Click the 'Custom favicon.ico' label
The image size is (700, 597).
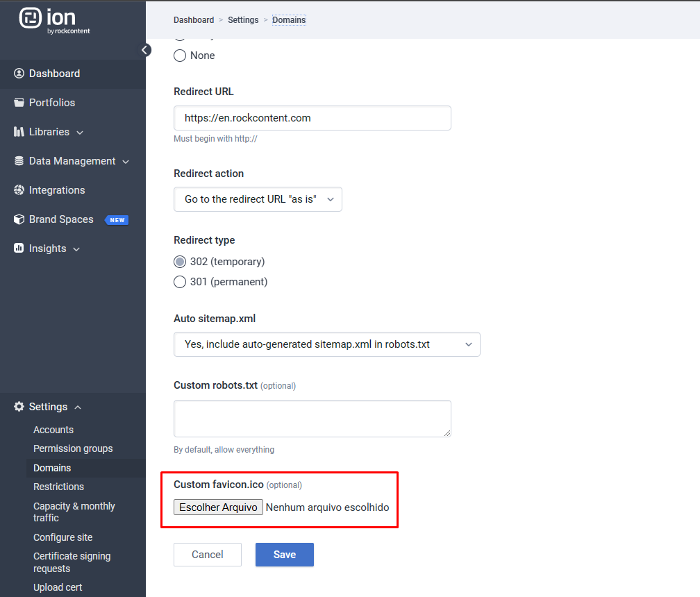click(x=218, y=485)
